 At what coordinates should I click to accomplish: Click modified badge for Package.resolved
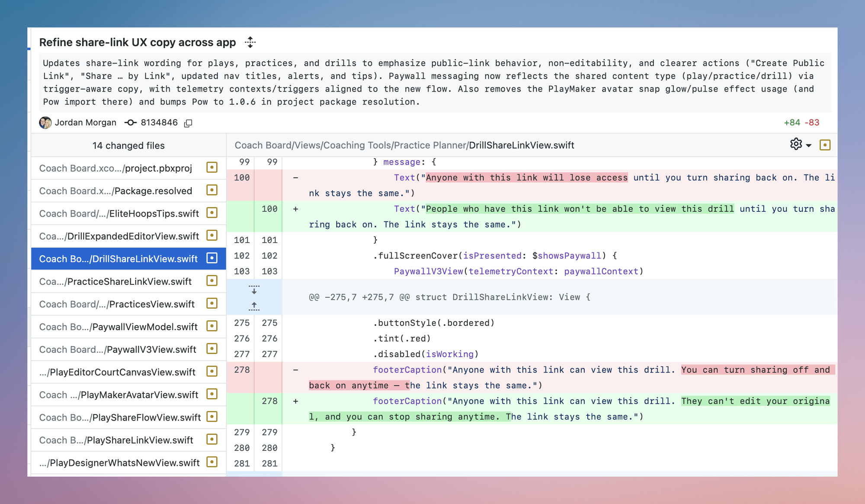212,190
